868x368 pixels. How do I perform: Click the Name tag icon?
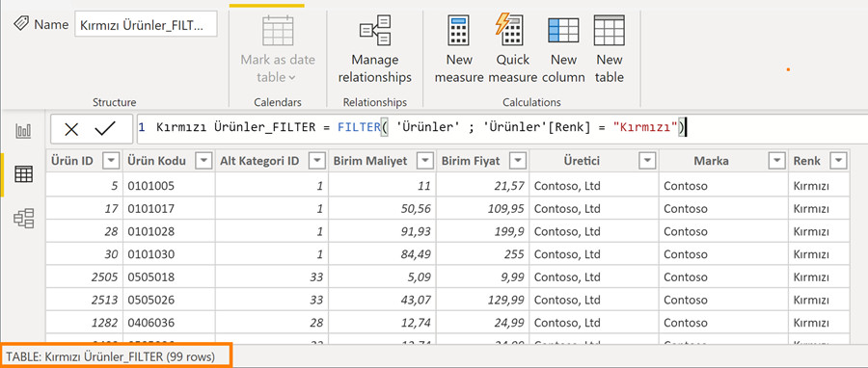pos(21,24)
